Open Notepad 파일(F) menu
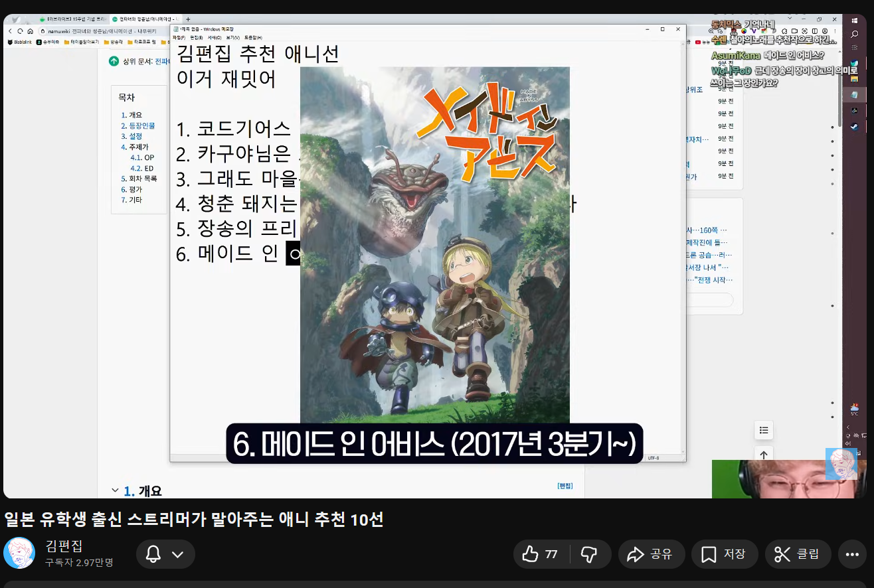 point(179,37)
